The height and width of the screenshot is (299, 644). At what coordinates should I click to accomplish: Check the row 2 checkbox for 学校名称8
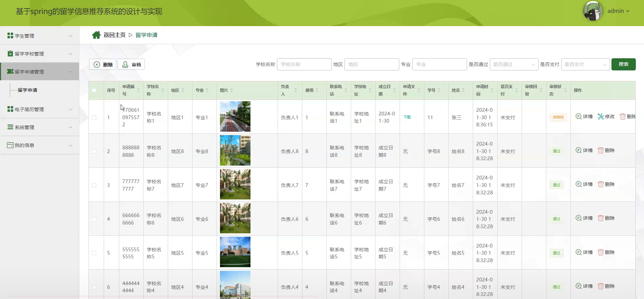(x=94, y=151)
